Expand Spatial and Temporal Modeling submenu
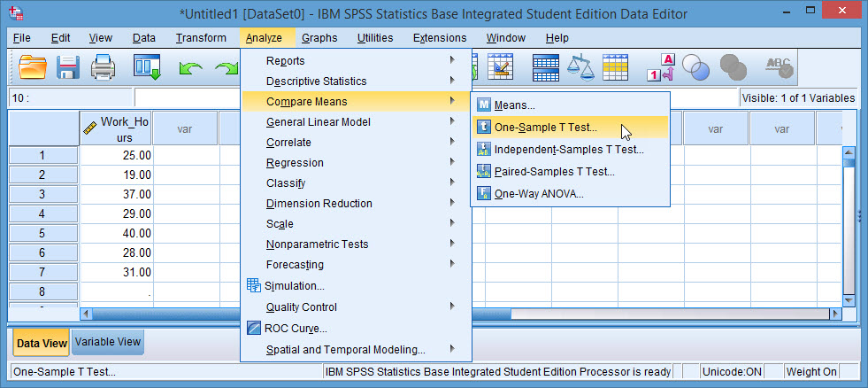The height and width of the screenshot is (388, 868). (x=356, y=350)
